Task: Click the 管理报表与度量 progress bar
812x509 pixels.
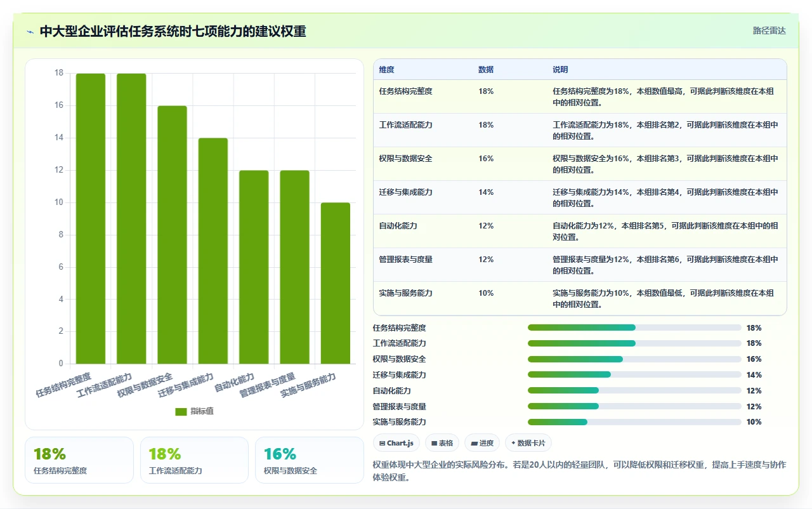Action: (x=634, y=406)
